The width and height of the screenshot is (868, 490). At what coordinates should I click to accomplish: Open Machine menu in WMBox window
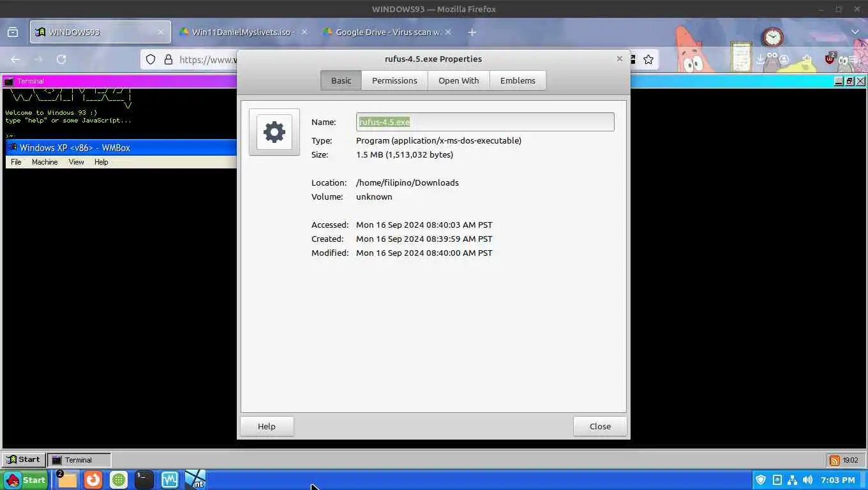[x=45, y=162]
